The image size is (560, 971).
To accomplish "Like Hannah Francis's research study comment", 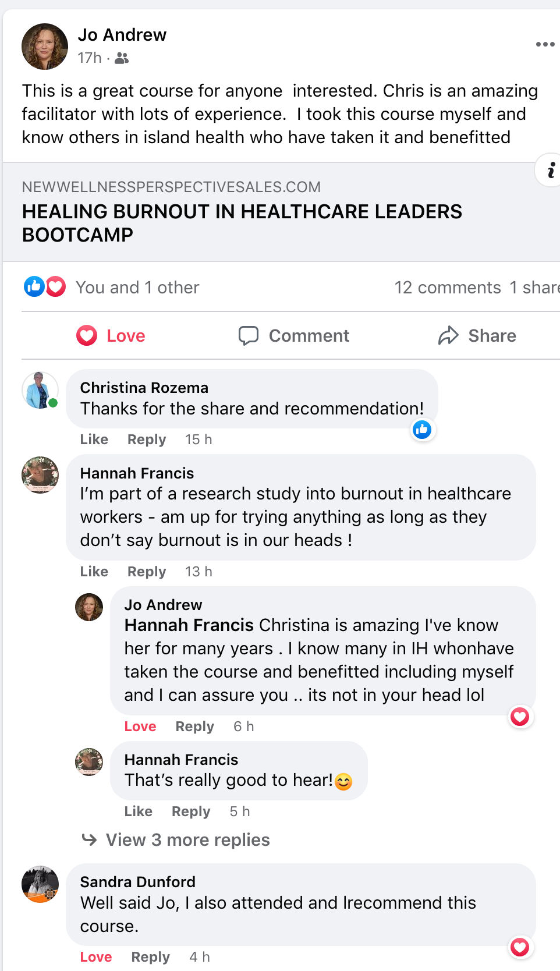I will (x=94, y=572).
